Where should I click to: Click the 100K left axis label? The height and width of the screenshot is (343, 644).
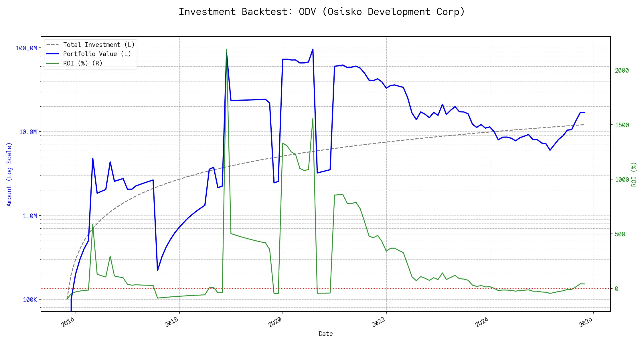click(30, 300)
